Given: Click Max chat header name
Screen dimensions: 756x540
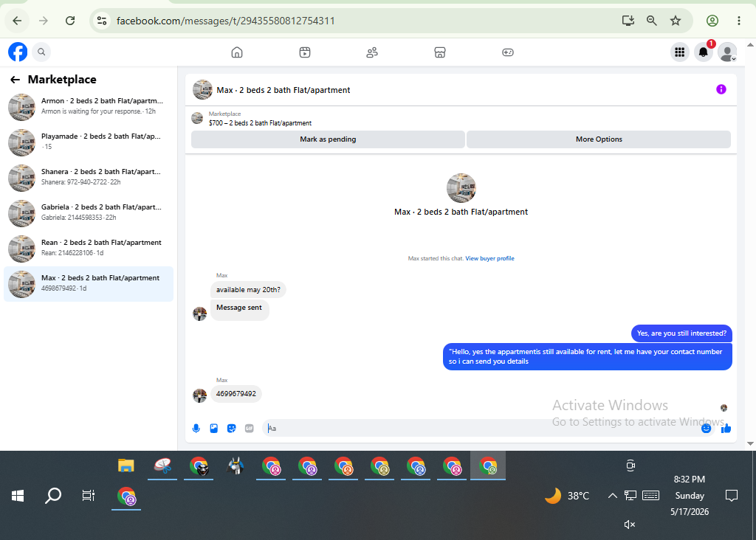Looking at the screenshot, I should (283, 90).
